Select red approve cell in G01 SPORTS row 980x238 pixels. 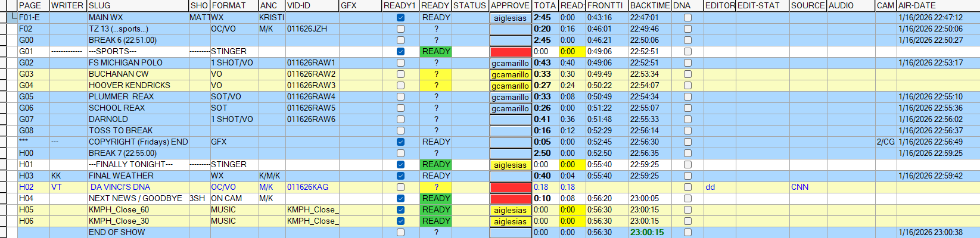[x=510, y=52]
